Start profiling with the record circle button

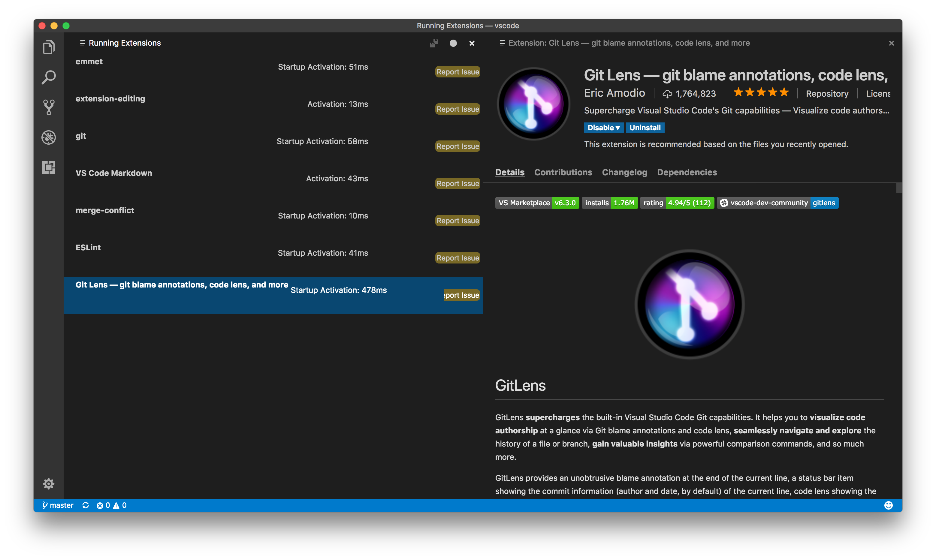453,43
